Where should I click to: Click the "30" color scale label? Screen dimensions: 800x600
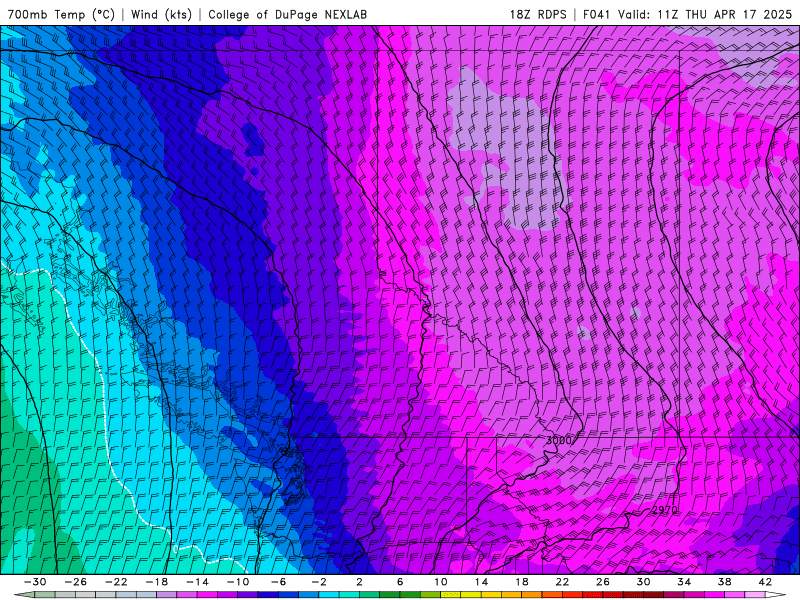644,582
